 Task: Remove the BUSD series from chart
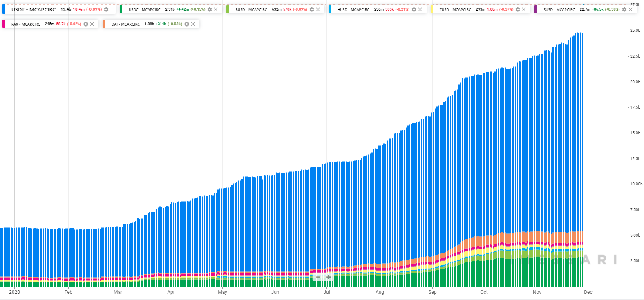pyautogui.click(x=318, y=9)
